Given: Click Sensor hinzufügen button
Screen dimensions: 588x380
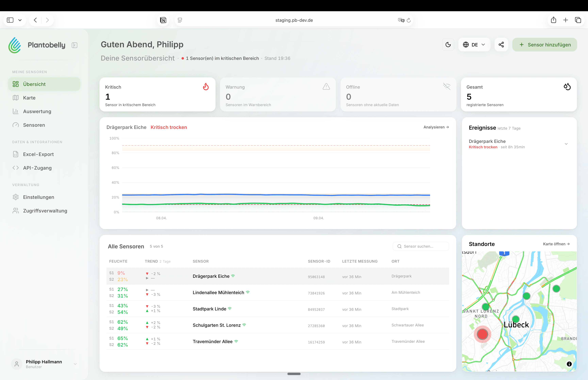Looking at the screenshot, I should coord(545,45).
